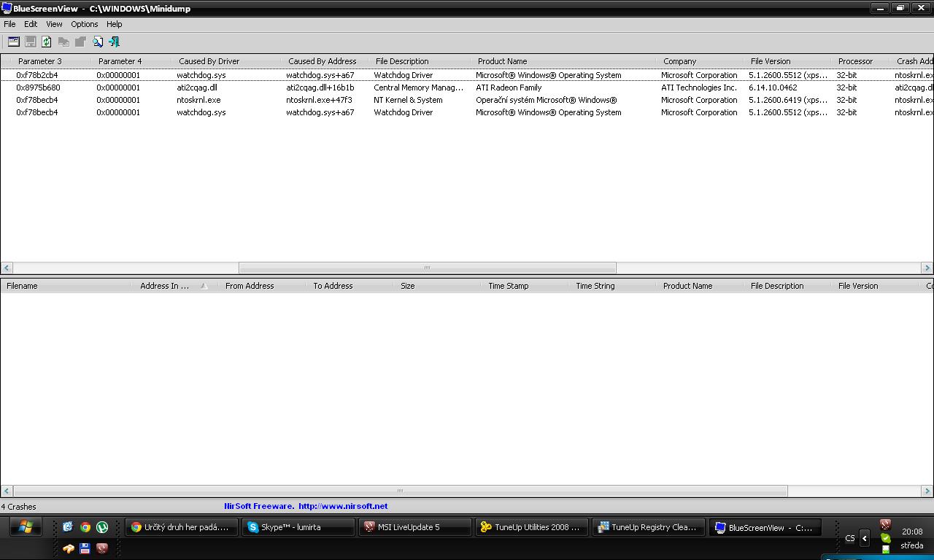Click the BlueScreenView taskbar button
Image resolution: width=934 pixels, height=560 pixels.
click(765, 527)
